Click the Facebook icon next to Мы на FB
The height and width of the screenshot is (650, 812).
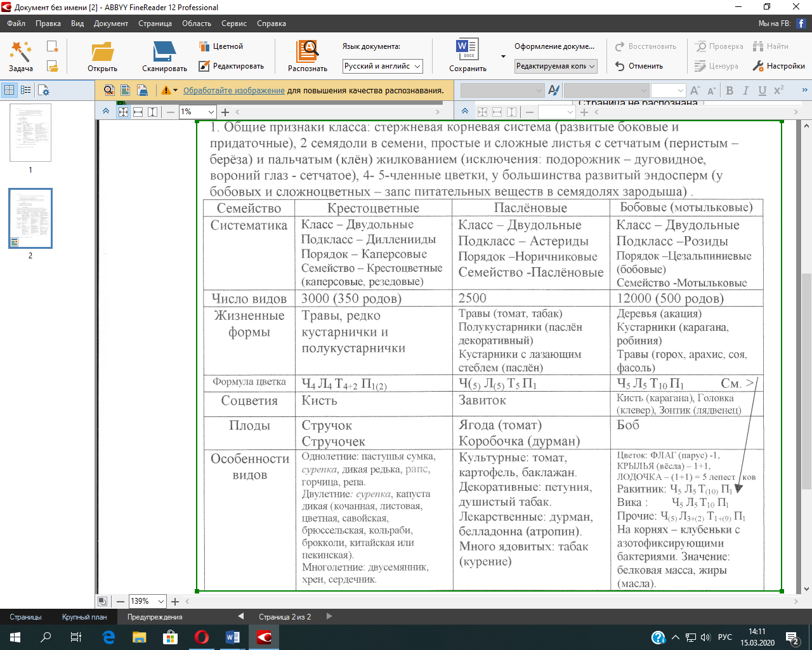pos(801,23)
